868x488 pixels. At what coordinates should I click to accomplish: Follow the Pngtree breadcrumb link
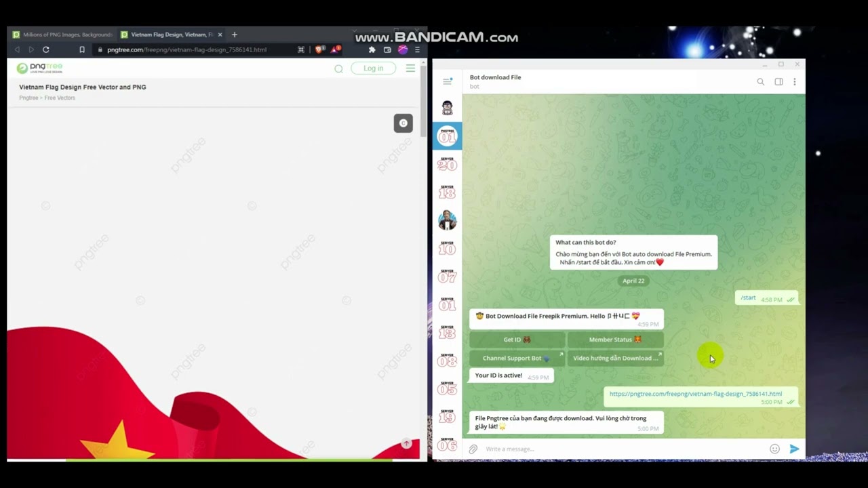(28, 98)
